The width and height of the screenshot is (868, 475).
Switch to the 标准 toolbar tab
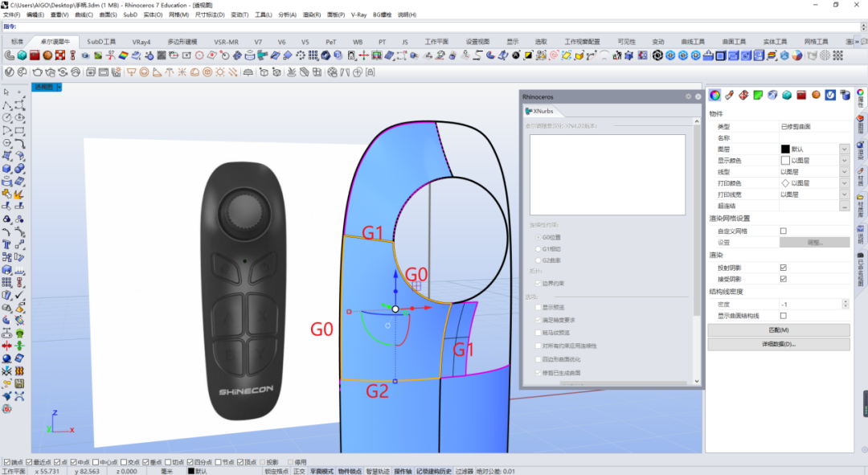click(18, 42)
